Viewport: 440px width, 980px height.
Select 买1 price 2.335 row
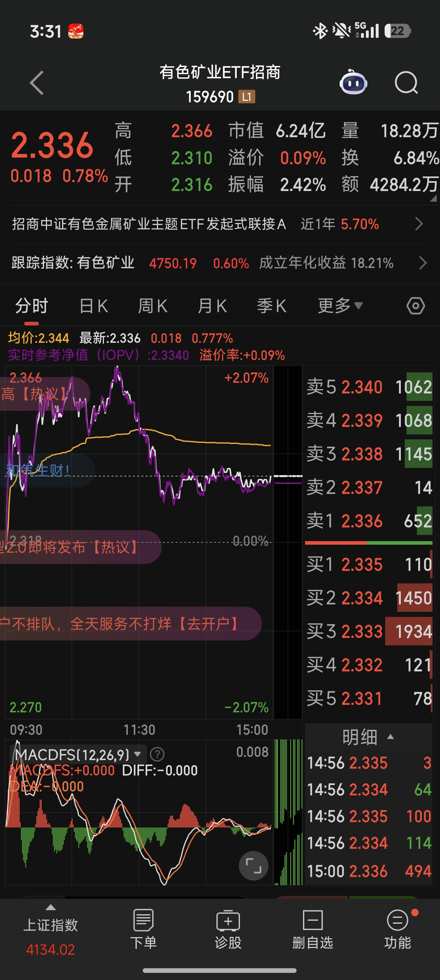click(x=369, y=564)
